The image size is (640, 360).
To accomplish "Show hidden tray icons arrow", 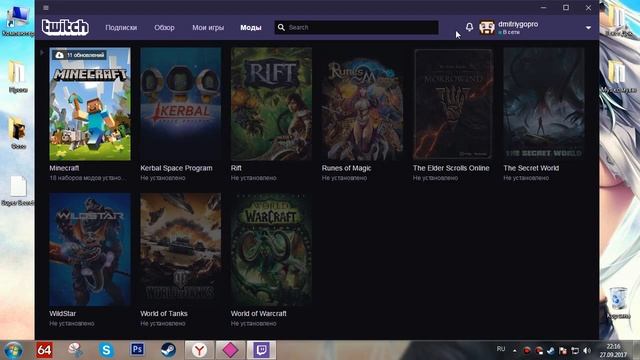I will (x=514, y=350).
